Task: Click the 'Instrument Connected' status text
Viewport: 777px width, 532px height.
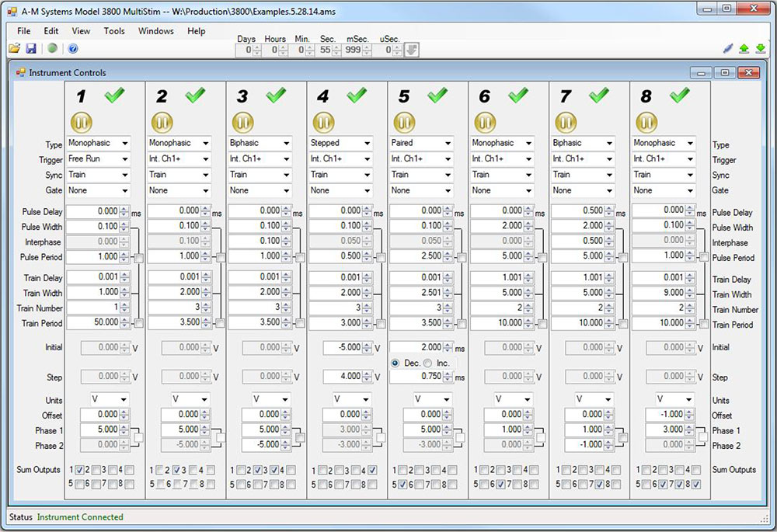Action: click(x=80, y=517)
